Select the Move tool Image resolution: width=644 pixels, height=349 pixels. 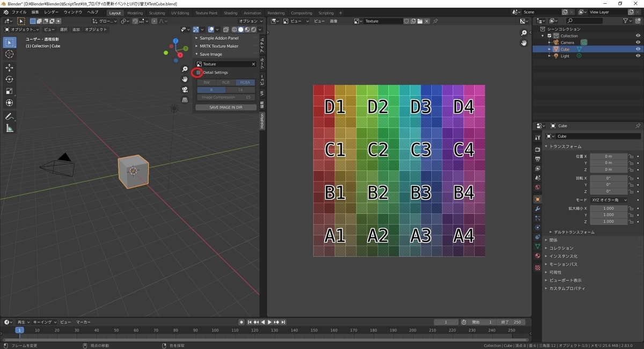tap(9, 68)
